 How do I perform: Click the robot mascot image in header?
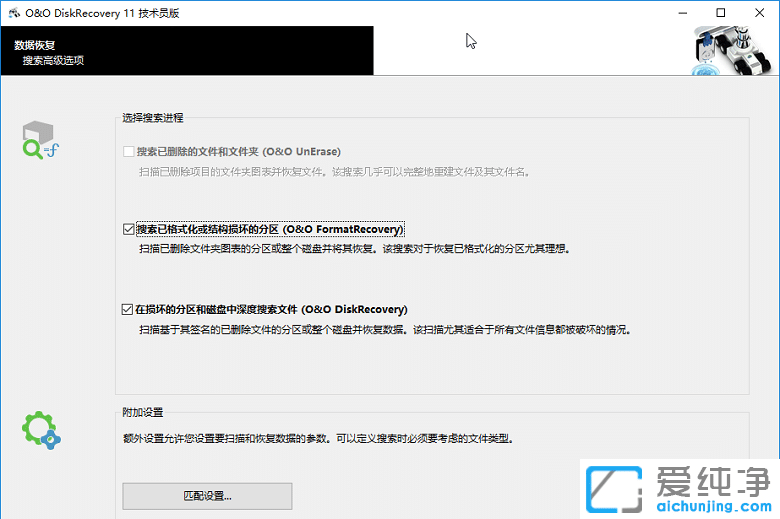click(732, 51)
